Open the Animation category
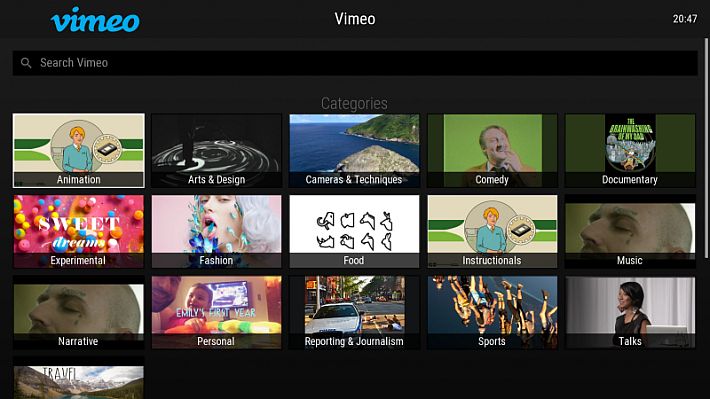Viewport: 710px width, 399px height. [79, 150]
